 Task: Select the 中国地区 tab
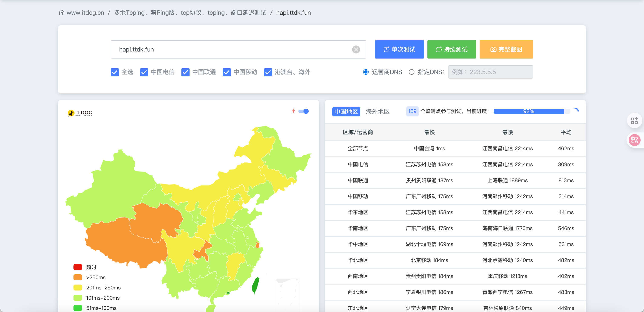point(346,112)
